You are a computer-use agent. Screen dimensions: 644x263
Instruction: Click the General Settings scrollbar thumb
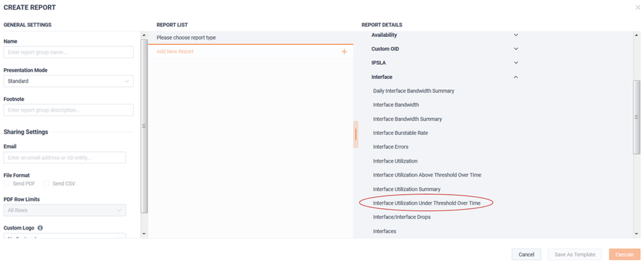144,126
